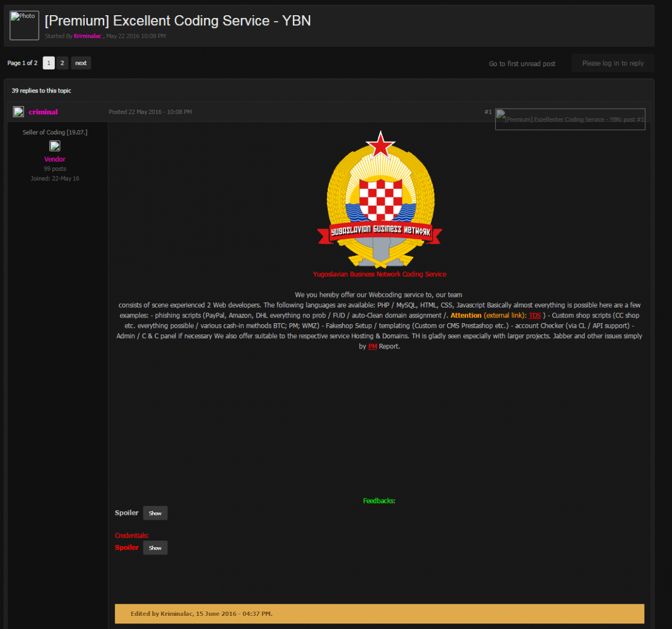Click the red PM link

click(372, 347)
